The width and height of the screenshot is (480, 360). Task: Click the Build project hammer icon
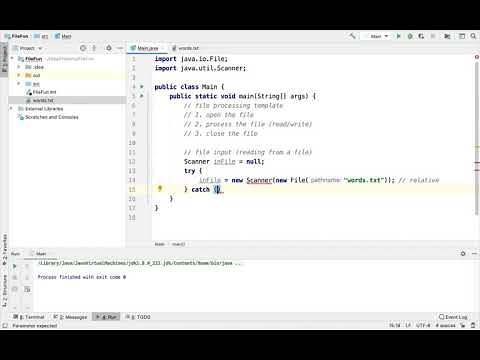(352, 36)
